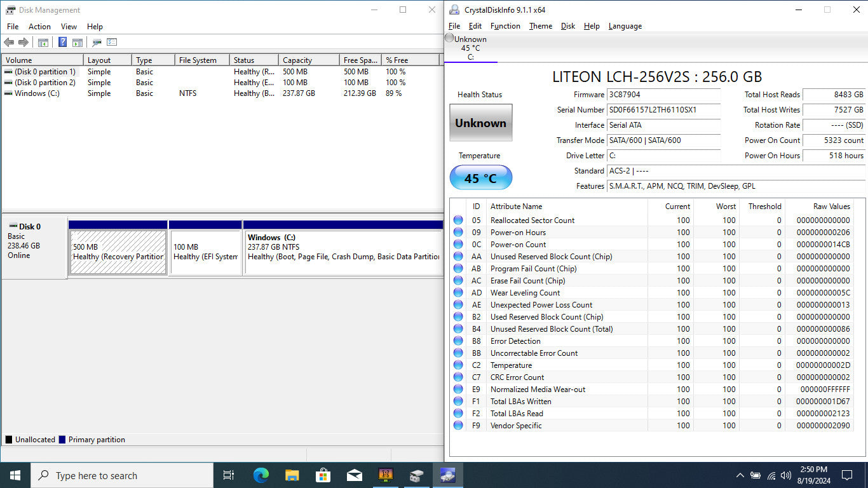Image resolution: width=868 pixels, height=488 pixels.
Task: Sort by the File System column header
Action: pyautogui.click(x=198, y=60)
